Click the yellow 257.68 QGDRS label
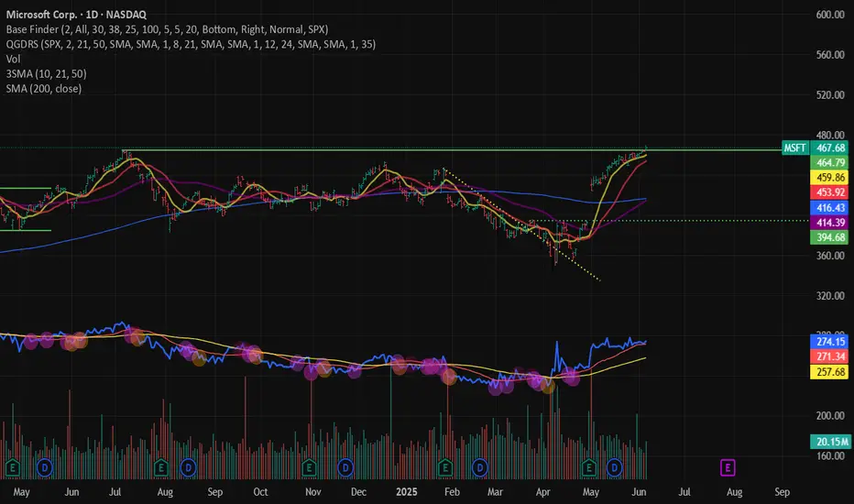The width and height of the screenshot is (854, 504). click(x=830, y=372)
